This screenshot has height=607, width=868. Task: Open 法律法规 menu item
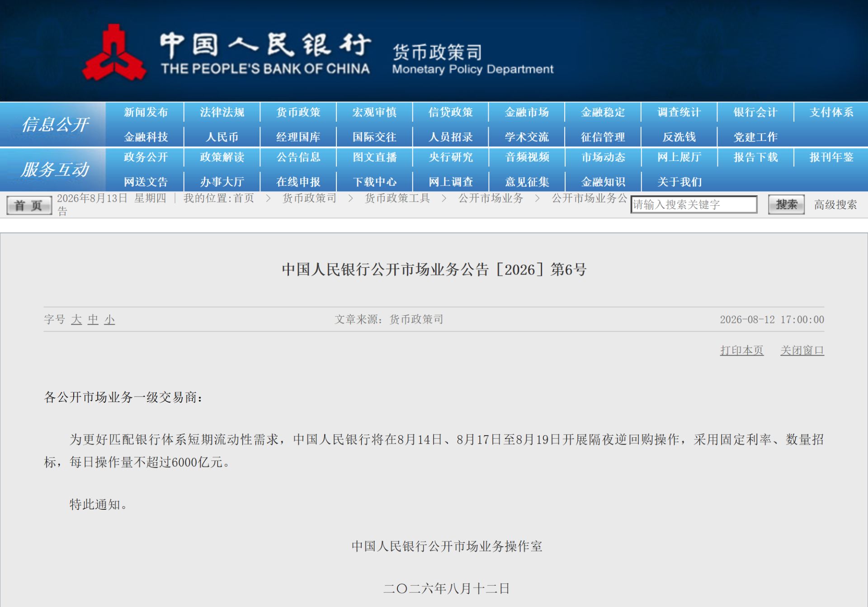coord(222,112)
